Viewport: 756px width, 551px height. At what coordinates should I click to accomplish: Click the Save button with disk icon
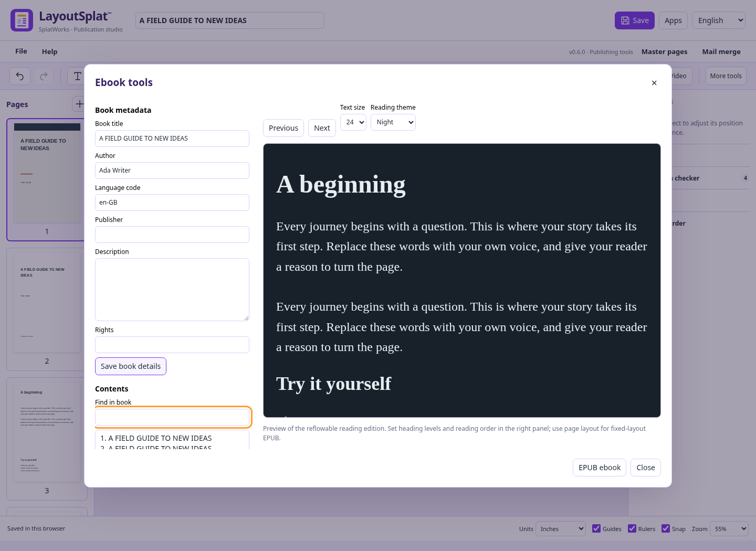[635, 20]
